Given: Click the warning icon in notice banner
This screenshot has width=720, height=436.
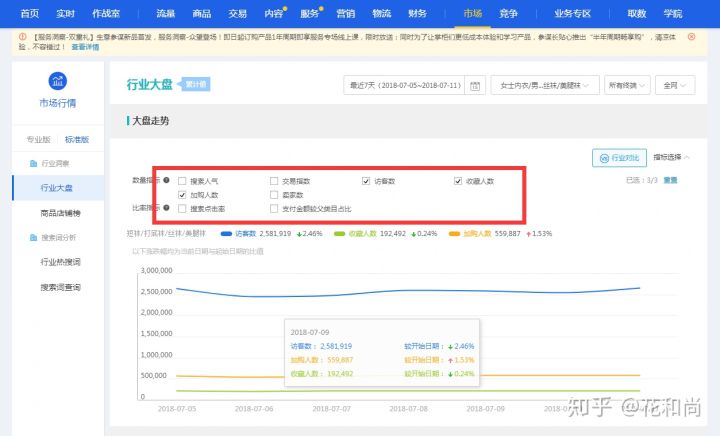Looking at the screenshot, I should pyautogui.click(x=9, y=36).
